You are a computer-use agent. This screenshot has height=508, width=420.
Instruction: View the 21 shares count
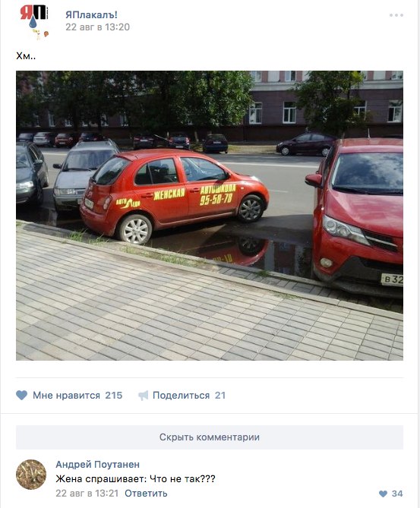click(x=220, y=396)
